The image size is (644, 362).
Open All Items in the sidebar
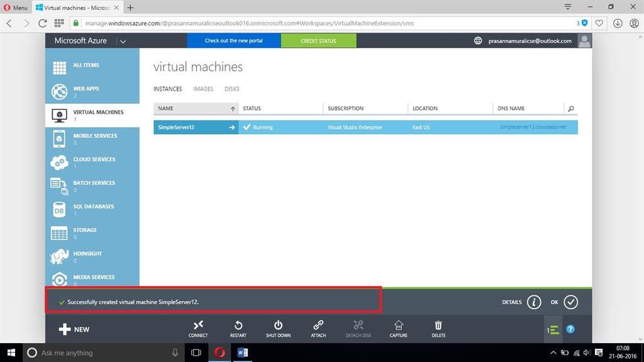92,67
